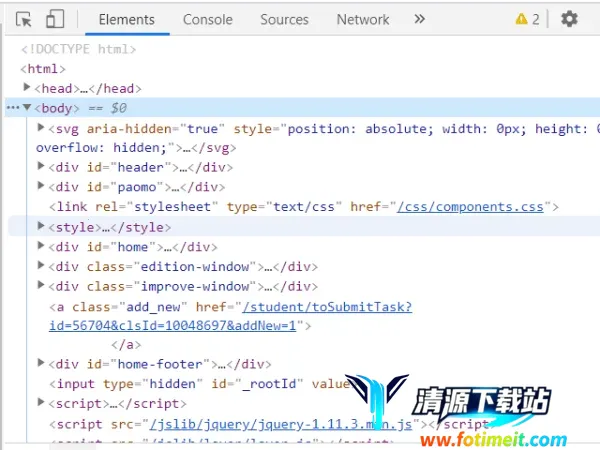Click the warning count triangle icon
This screenshot has width=600, height=450.
coord(521,19)
